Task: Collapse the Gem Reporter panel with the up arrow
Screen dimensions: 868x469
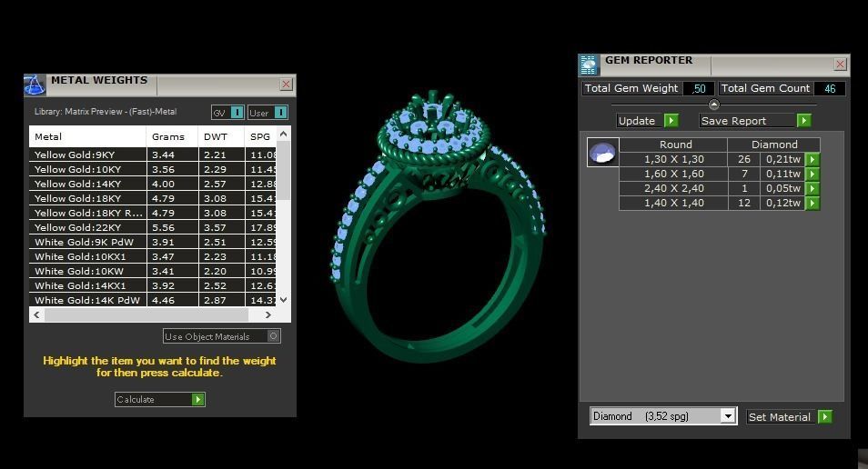Action: click(714, 105)
